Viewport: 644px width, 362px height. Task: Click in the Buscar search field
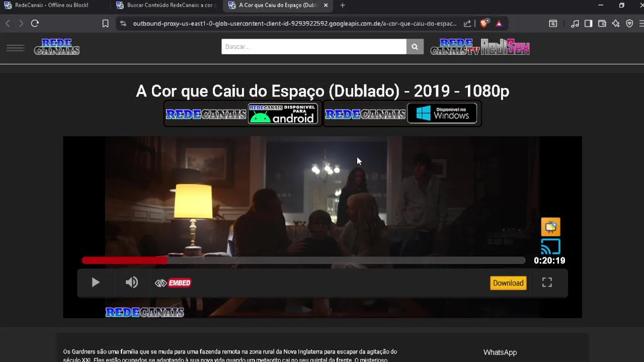pyautogui.click(x=314, y=47)
